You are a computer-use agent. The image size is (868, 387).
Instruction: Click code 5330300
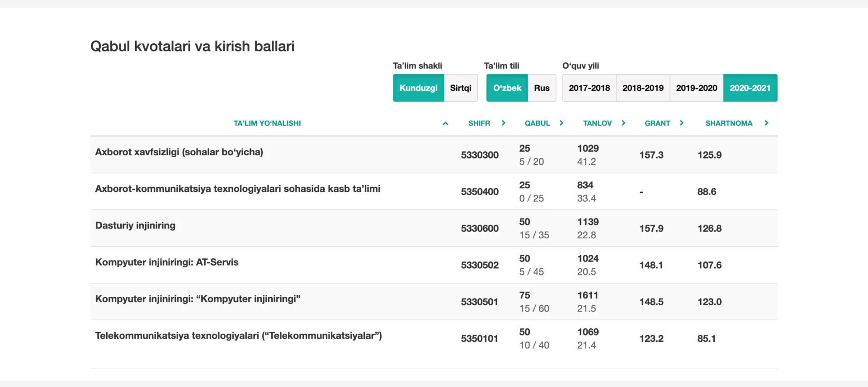pyautogui.click(x=480, y=155)
